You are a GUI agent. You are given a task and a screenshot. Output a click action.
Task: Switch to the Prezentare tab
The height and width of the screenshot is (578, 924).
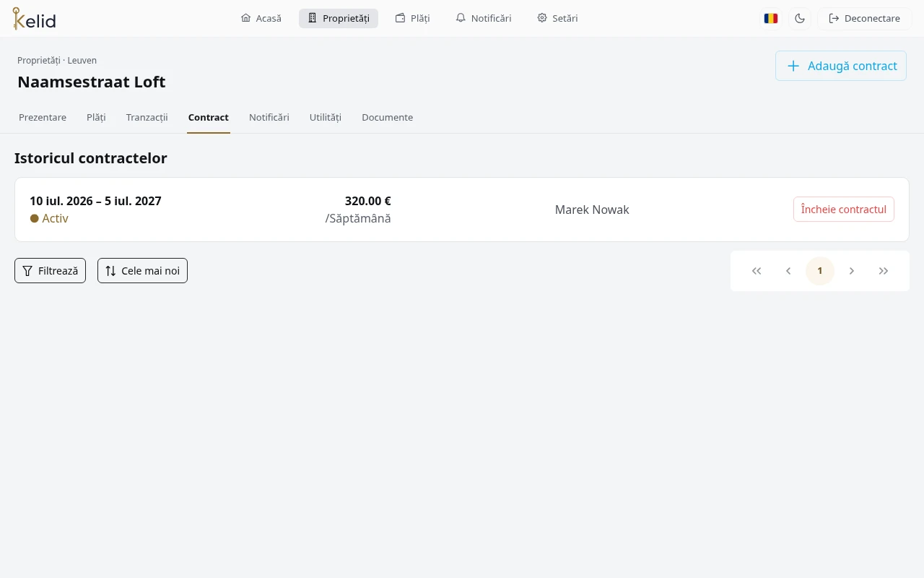pyautogui.click(x=43, y=117)
